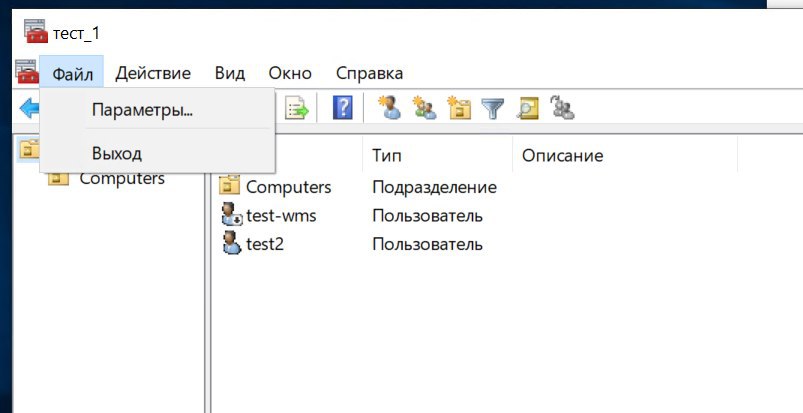Select the Computers row name
803x413 pixels.
click(288, 187)
